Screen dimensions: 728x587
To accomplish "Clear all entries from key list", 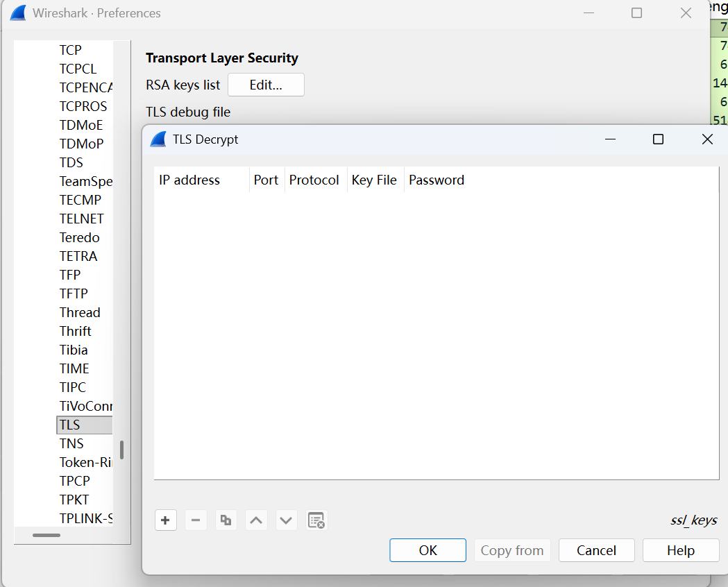I will (x=316, y=520).
